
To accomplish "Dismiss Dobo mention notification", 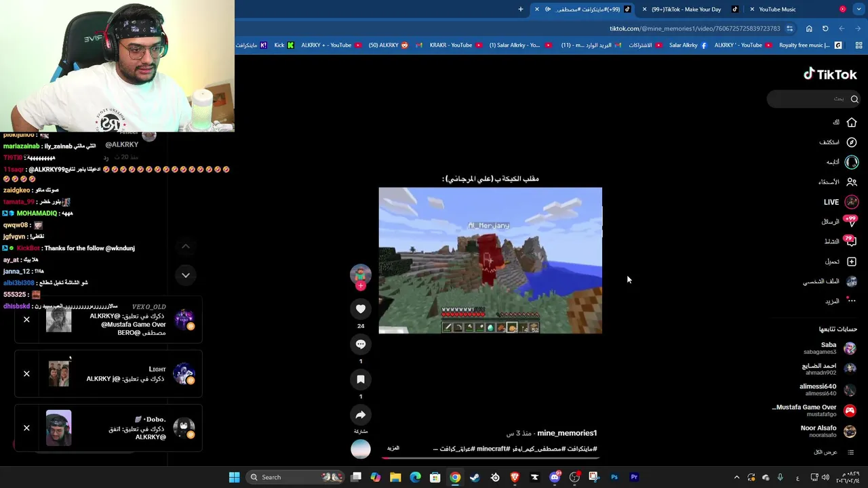I will 26,428.
